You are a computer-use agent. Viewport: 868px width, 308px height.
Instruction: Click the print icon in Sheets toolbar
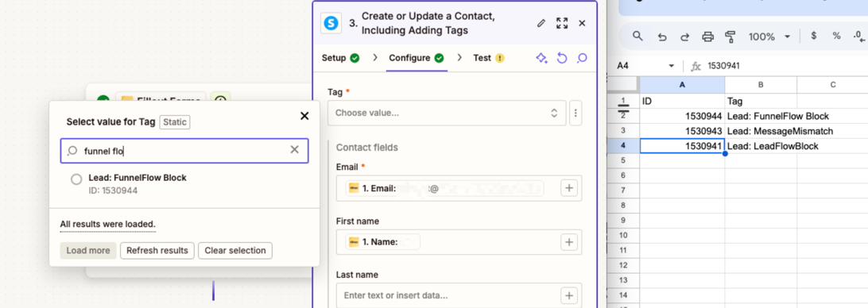707,37
